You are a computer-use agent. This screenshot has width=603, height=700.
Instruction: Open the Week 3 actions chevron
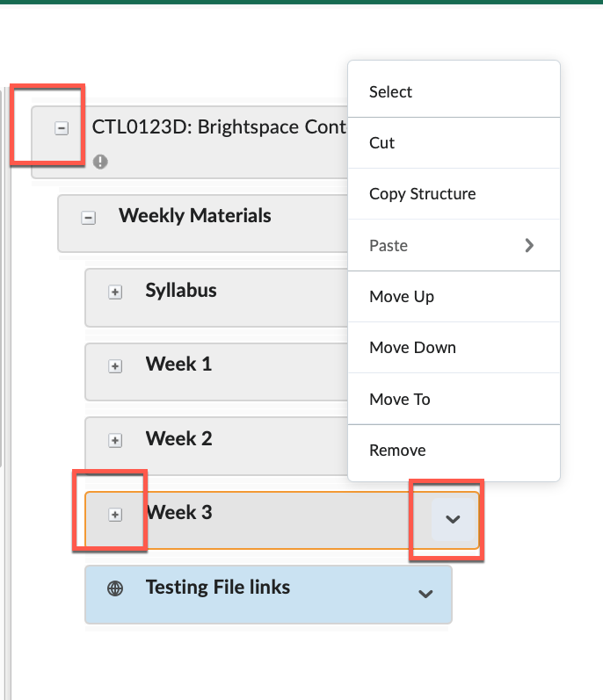(453, 519)
